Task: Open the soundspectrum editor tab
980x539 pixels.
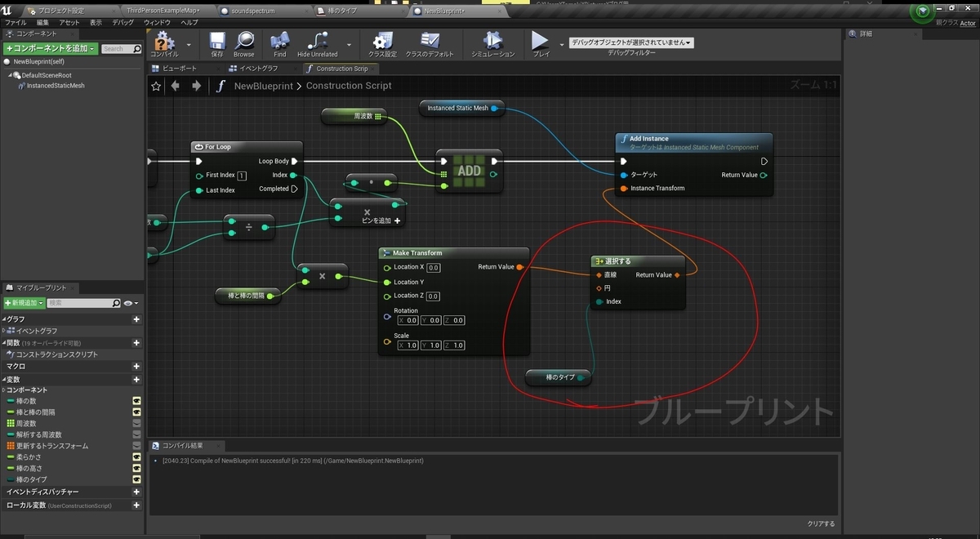Action: coord(252,11)
